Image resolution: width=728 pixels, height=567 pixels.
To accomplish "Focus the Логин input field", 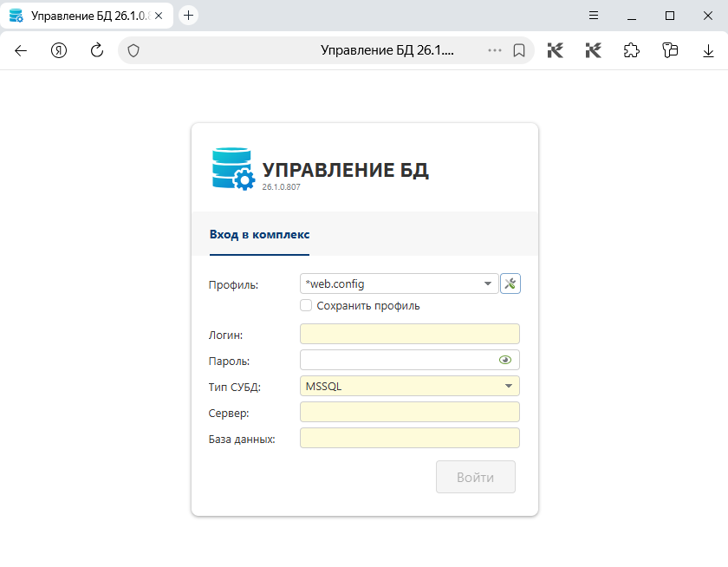I will pyautogui.click(x=409, y=334).
